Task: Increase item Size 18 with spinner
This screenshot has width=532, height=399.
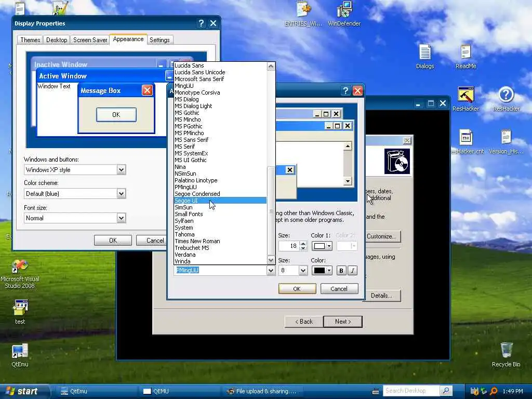Action: [x=303, y=244]
